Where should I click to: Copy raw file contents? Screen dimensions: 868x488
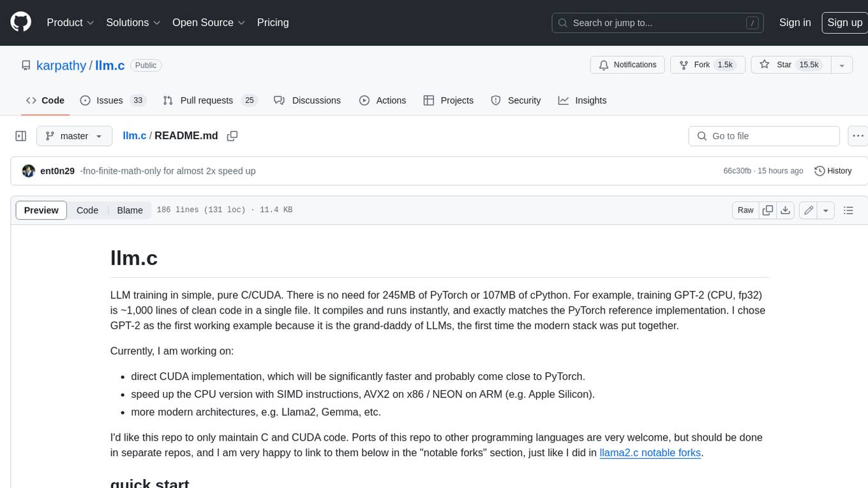tap(768, 210)
